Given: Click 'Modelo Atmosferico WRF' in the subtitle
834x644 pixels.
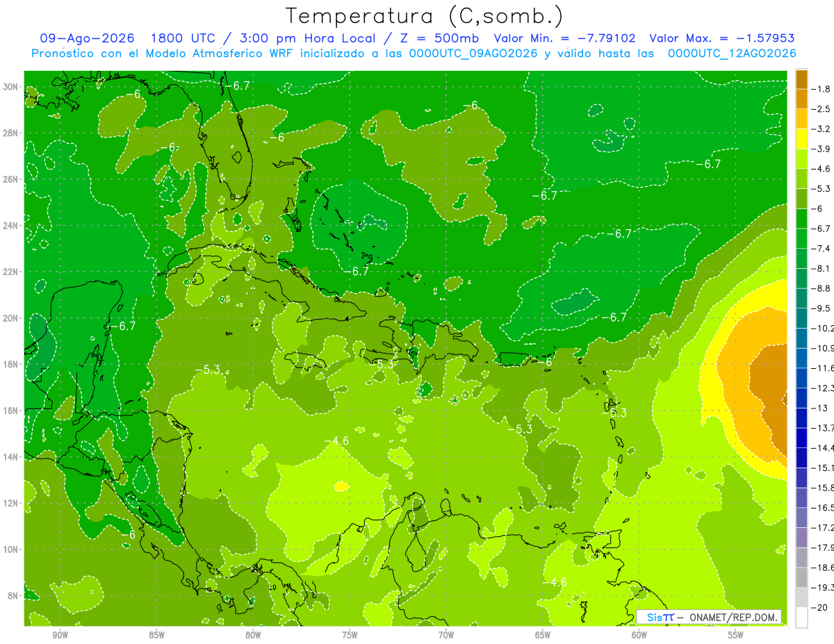Looking at the screenshot, I should click(227, 53).
